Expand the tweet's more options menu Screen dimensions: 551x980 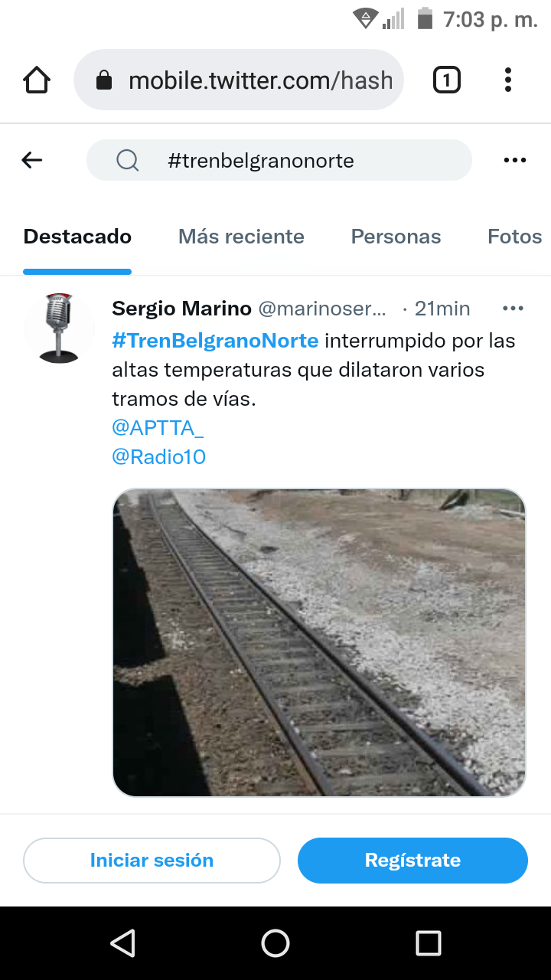(513, 309)
